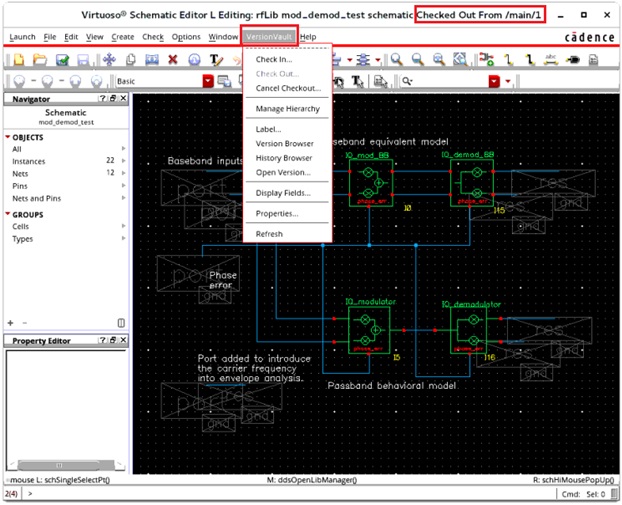The image size is (622, 505).
Task: Float the Property Editor panel
Action: tap(113, 340)
